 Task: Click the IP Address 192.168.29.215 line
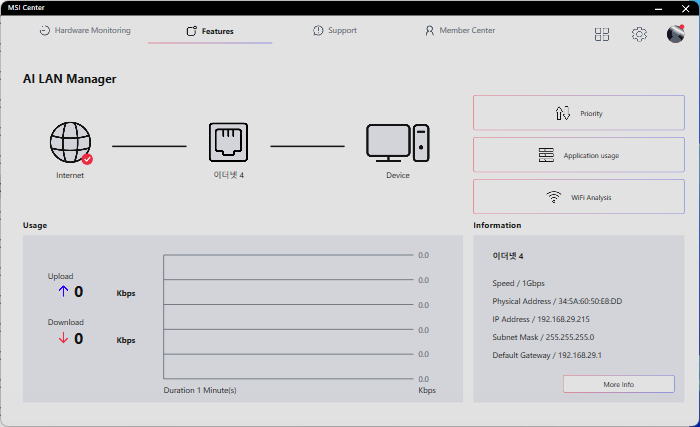pos(541,319)
